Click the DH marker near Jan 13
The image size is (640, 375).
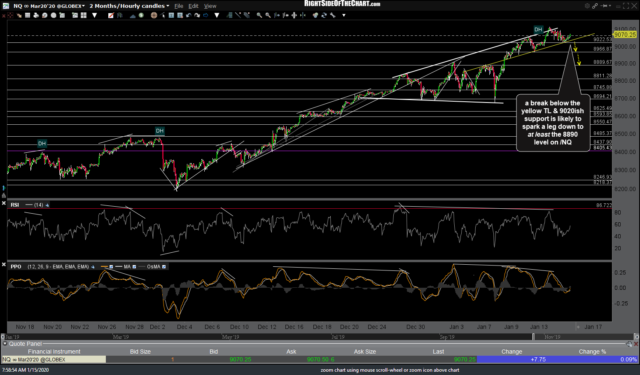538,29
